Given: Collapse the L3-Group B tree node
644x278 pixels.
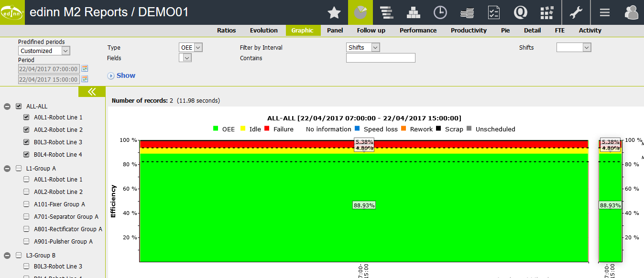Looking at the screenshot, I should coord(7,255).
